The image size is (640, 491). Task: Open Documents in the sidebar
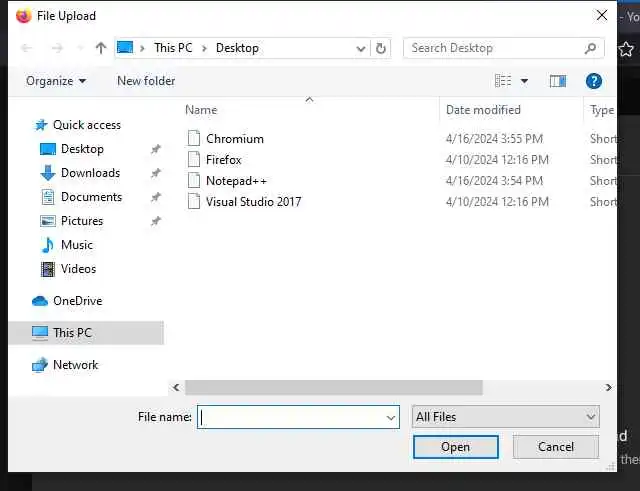pyautogui.click(x=91, y=197)
